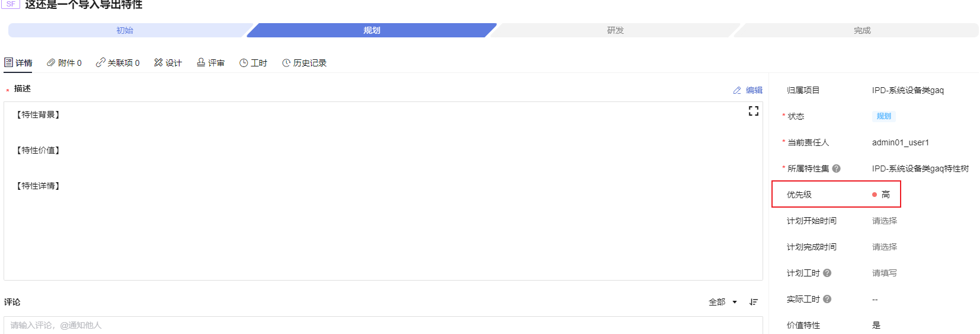Click help icon next to 计划工时

pyautogui.click(x=827, y=273)
